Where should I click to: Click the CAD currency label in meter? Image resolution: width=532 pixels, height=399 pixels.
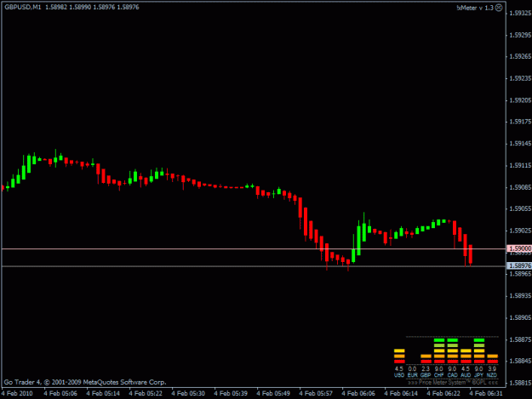452,375
